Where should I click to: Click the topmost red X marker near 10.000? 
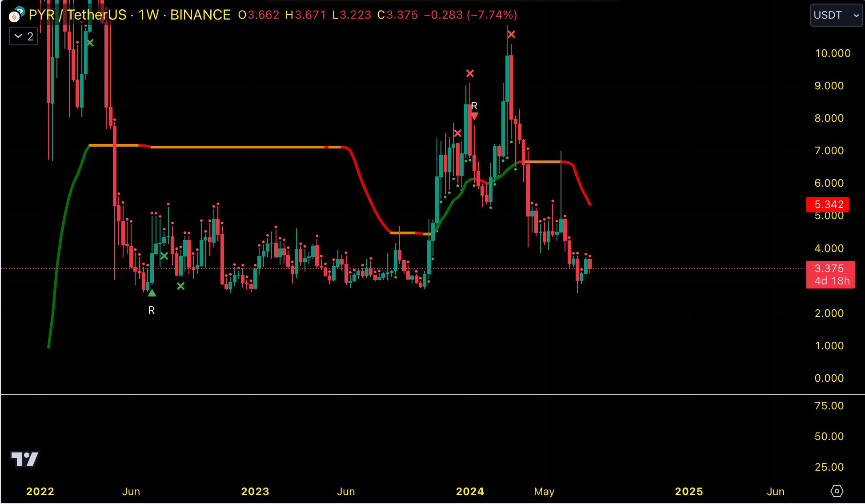point(511,34)
